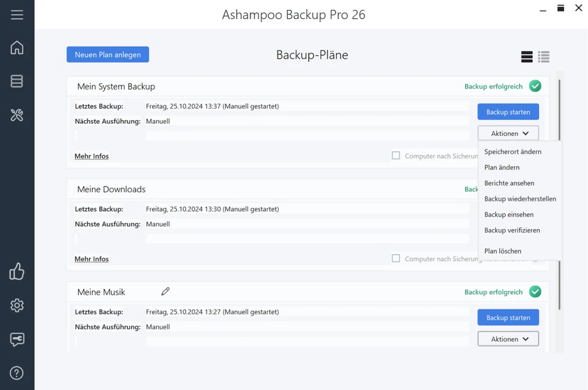Select Speicherort ändern from the actions menu

[513, 151]
